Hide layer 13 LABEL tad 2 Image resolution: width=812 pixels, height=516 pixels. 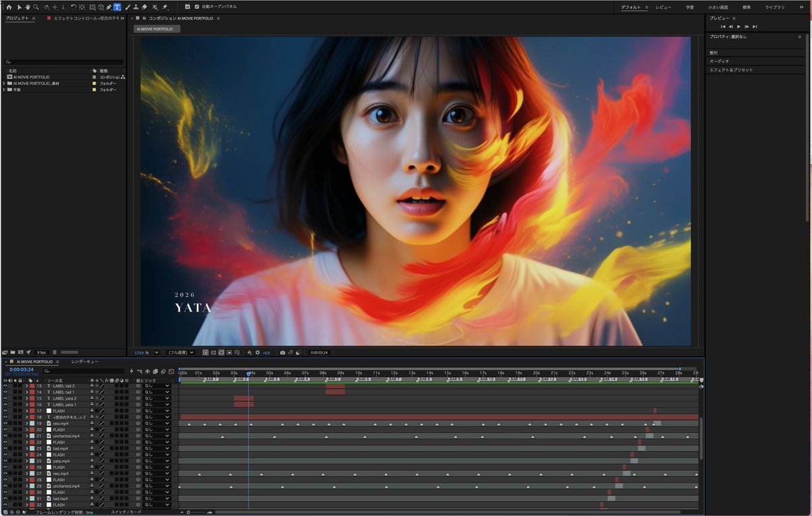5,386
